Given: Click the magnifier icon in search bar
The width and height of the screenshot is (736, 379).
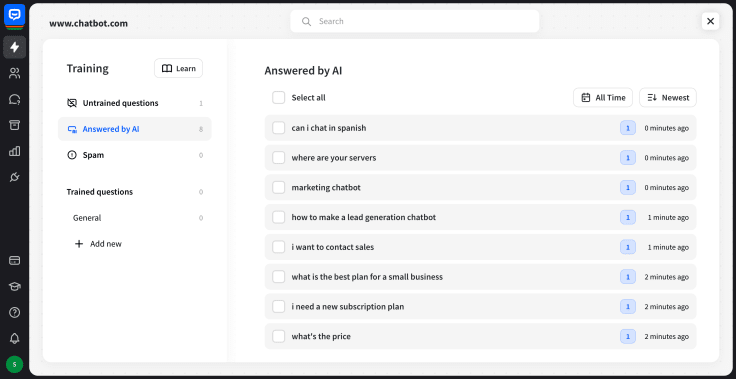Looking at the screenshot, I should [307, 21].
